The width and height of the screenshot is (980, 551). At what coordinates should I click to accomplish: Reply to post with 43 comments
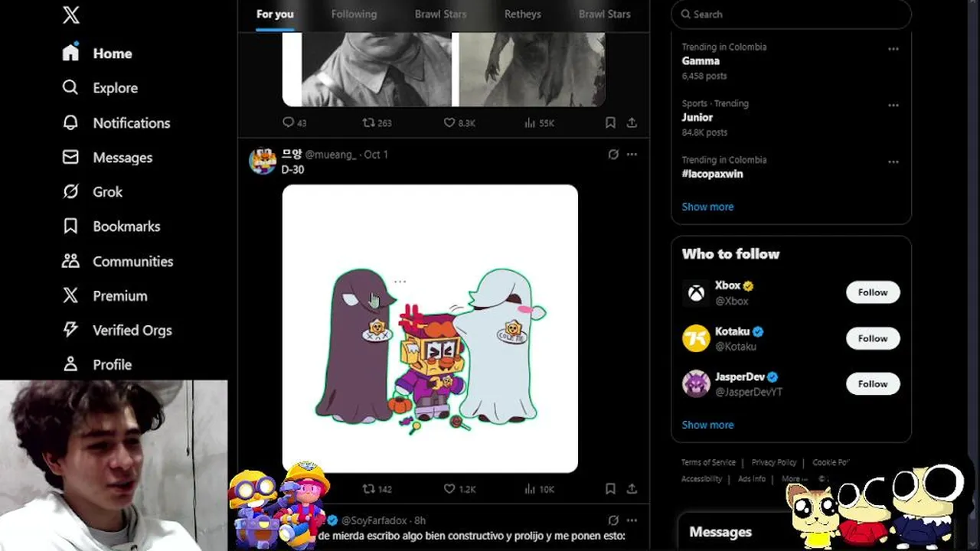point(294,122)
